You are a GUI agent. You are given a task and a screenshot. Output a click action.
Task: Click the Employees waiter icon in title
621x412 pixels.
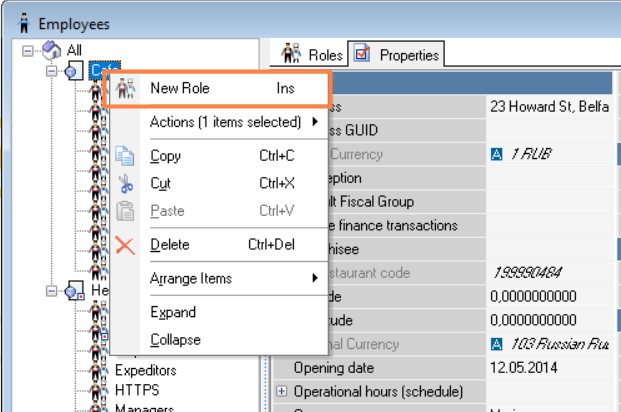pos(24,23)
